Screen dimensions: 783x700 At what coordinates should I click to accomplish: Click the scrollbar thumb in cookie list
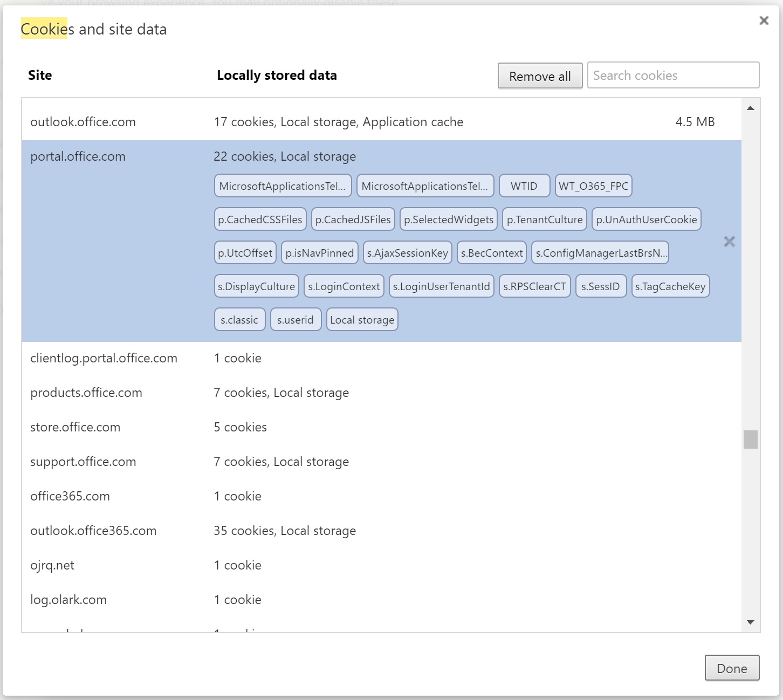pos(750,439)
